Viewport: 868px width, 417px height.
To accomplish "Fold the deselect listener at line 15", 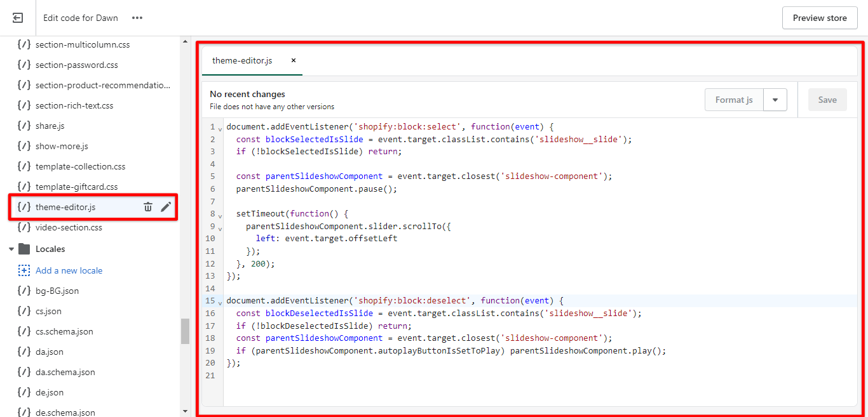I will click(x=220, y=302).
